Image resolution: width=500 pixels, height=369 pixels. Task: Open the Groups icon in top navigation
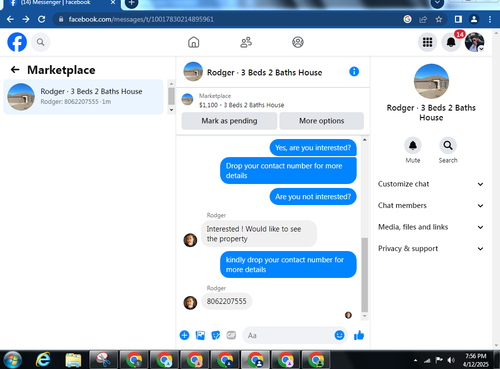[298, 42]
